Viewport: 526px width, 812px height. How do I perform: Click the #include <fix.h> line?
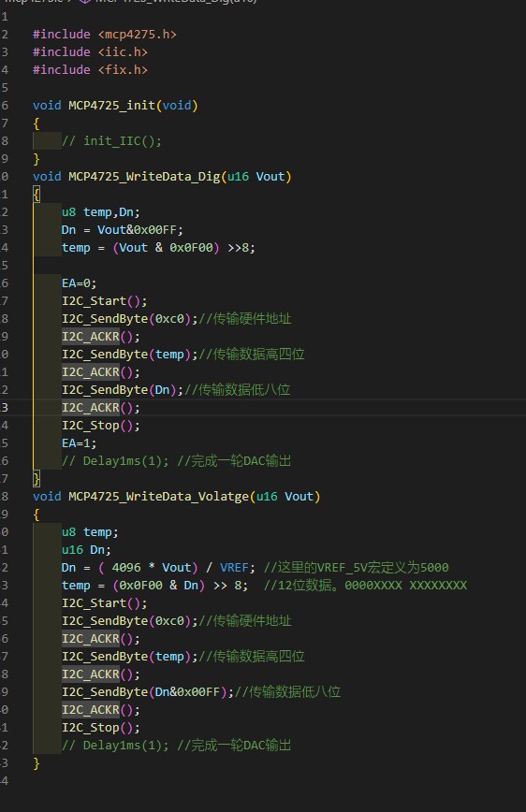[90, 69]
